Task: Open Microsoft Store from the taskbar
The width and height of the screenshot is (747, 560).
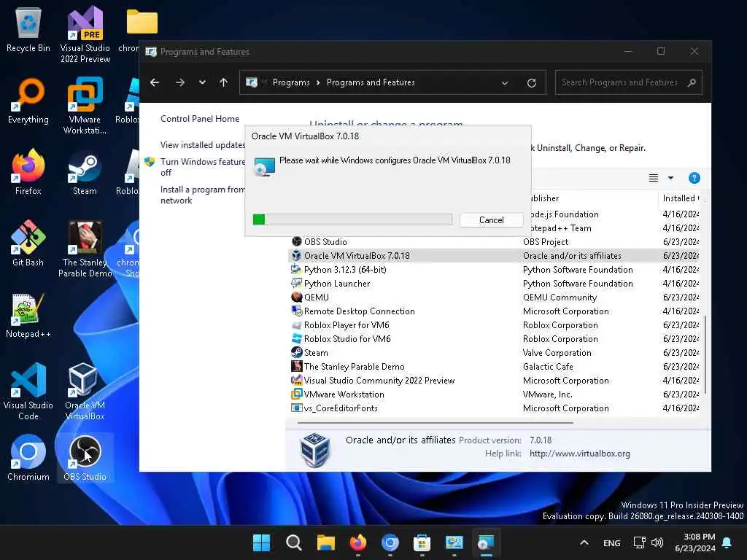Action: [x=422, y=542]
